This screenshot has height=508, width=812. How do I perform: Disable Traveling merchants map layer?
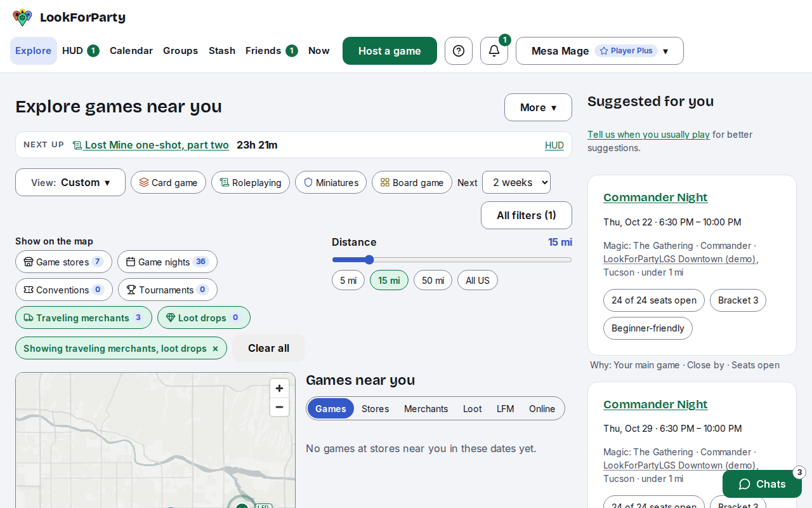84,317
